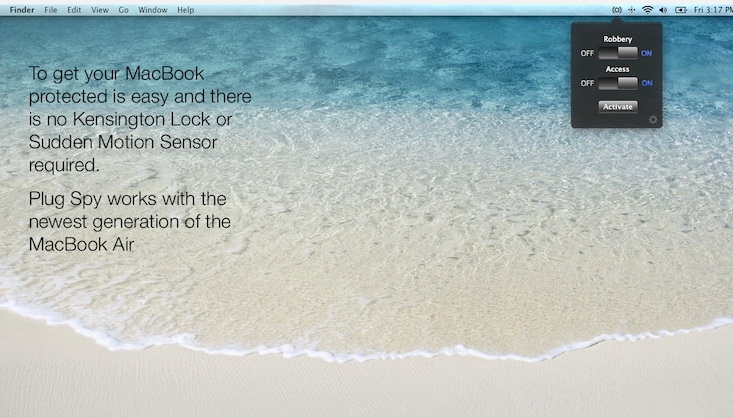733x418 pixels.
Task: Click the Access heading in the popup
Action: click(618, 69)
